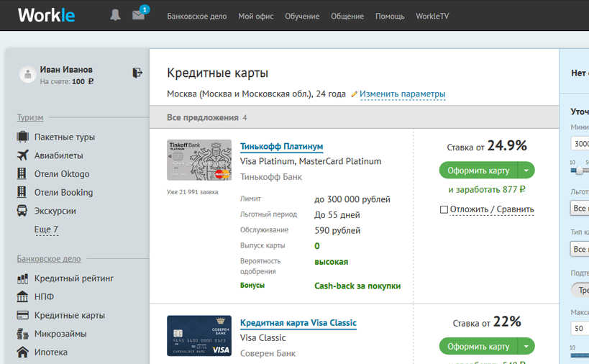Open Обучение menu
The image size is (589, 364).
tap(302, 16)
